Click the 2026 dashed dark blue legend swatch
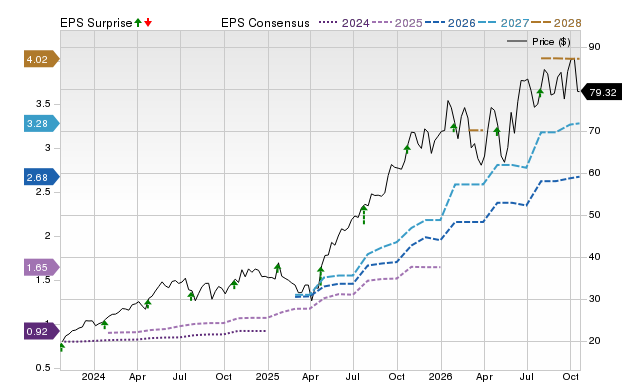 pos(435,23)
